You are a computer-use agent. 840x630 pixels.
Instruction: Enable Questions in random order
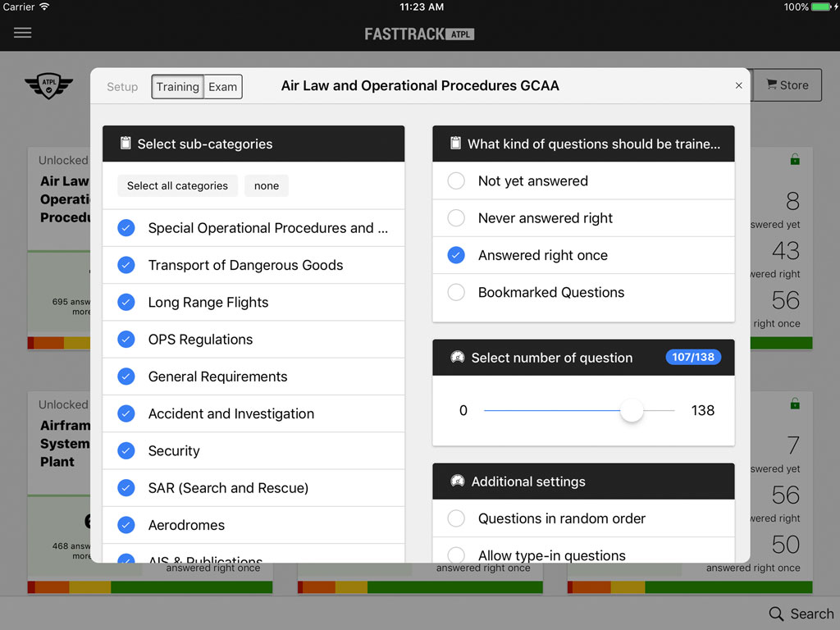tap(455, 518)
